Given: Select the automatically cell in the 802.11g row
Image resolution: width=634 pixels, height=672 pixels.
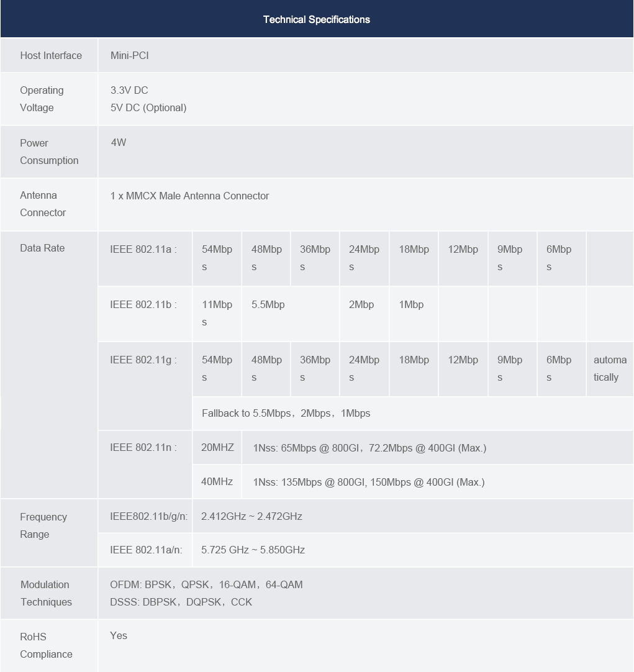Looking at the screenshot, I should (x=609, y=368).
